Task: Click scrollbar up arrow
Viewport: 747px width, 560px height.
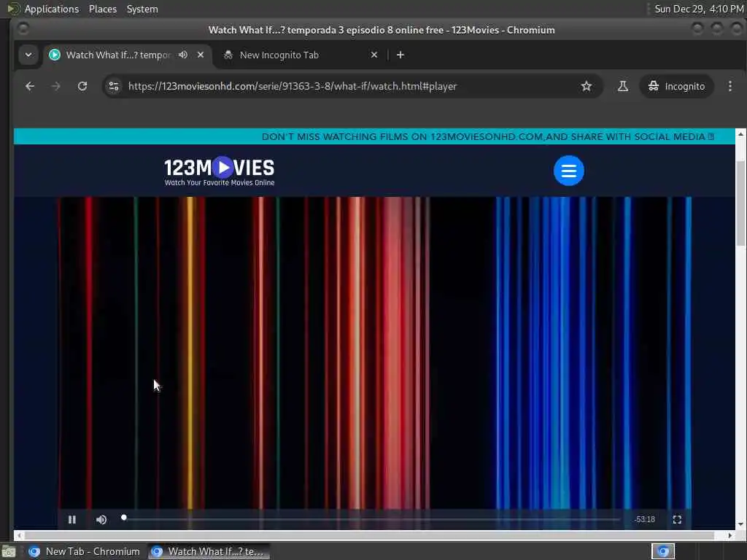Action: pos(740,134)
